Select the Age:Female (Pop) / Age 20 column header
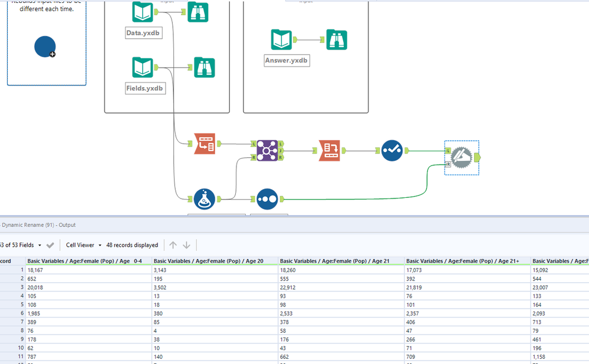This screenshot has height=364, width=589. coord(213,260)
